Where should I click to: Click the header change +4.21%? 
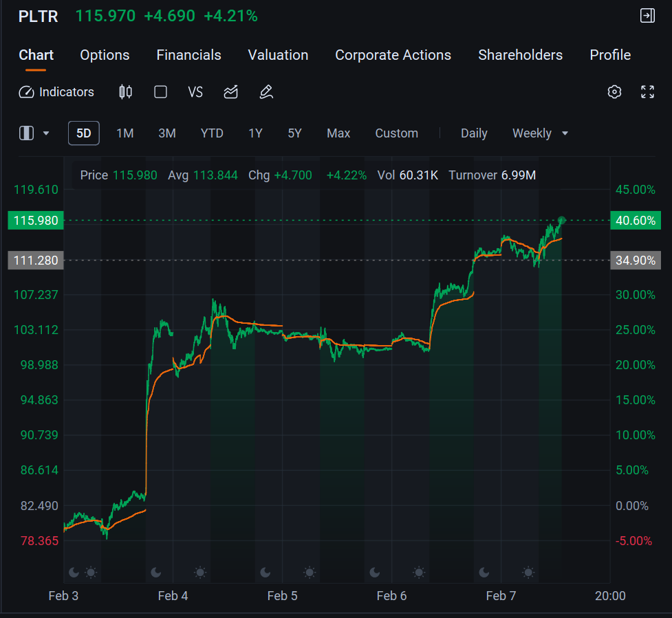pyautogui.click(x=230, y=16)
